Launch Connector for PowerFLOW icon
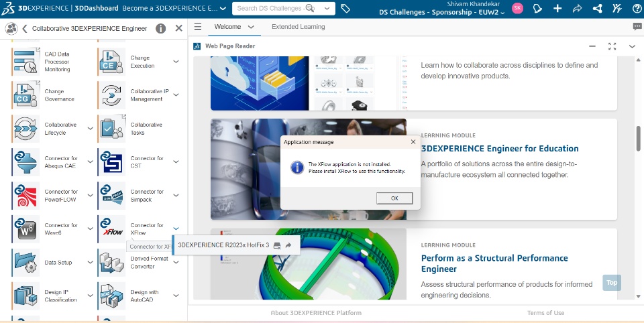The width and height of the screenshot is (644, 323). 26,196
